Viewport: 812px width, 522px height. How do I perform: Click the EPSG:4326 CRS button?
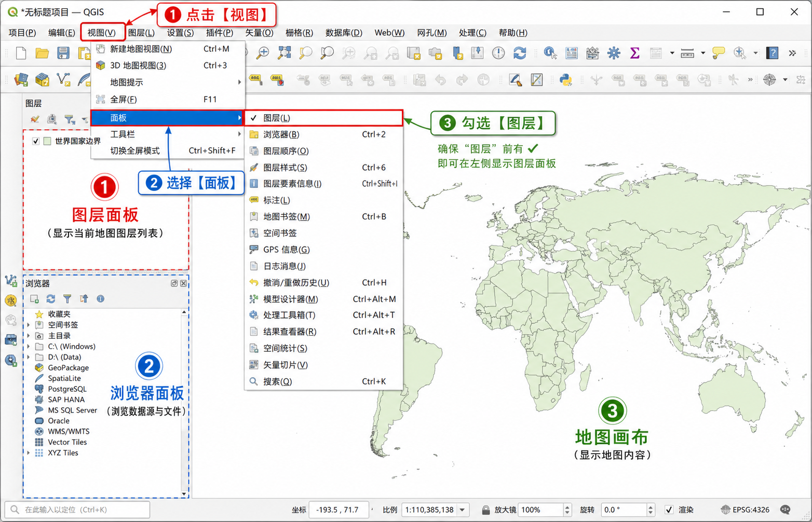[745, 510]
